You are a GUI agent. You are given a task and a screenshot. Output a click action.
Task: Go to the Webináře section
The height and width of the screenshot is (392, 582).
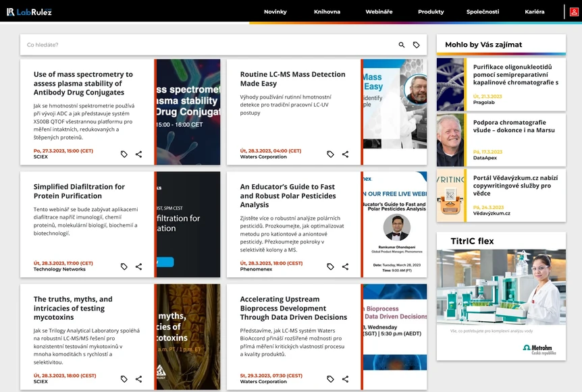pyautogui.click(x=379, y=12)
